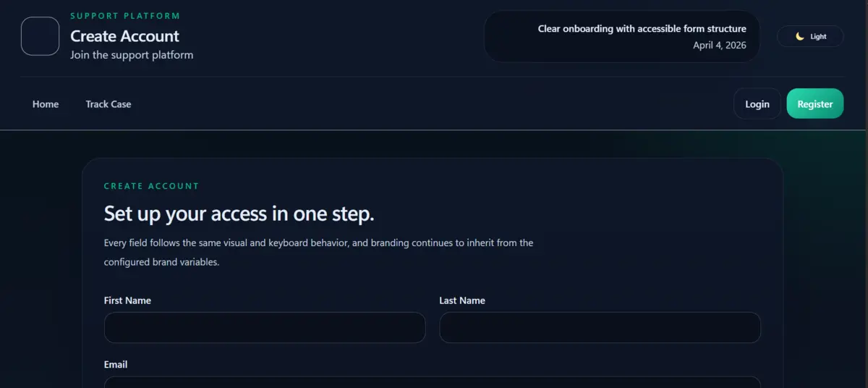This screenshot has height=388, width=868.
Task: Click the Email field label
Action: (116, 365)
